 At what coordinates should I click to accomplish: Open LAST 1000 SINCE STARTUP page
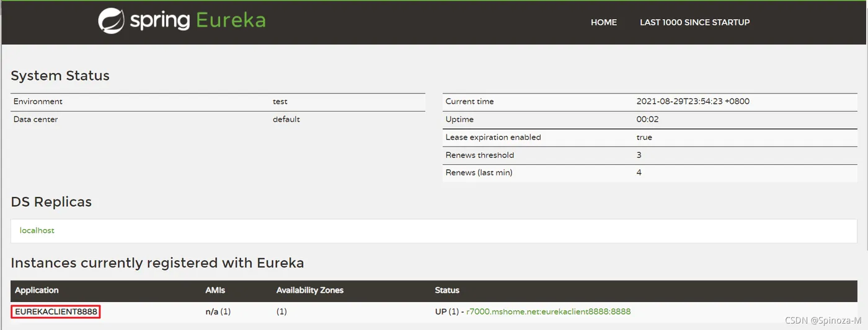(695, 22)
